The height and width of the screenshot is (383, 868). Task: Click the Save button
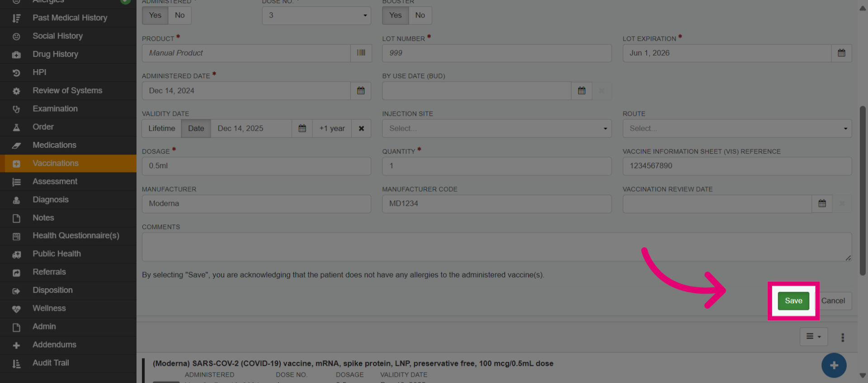click(x=793, y=301)
